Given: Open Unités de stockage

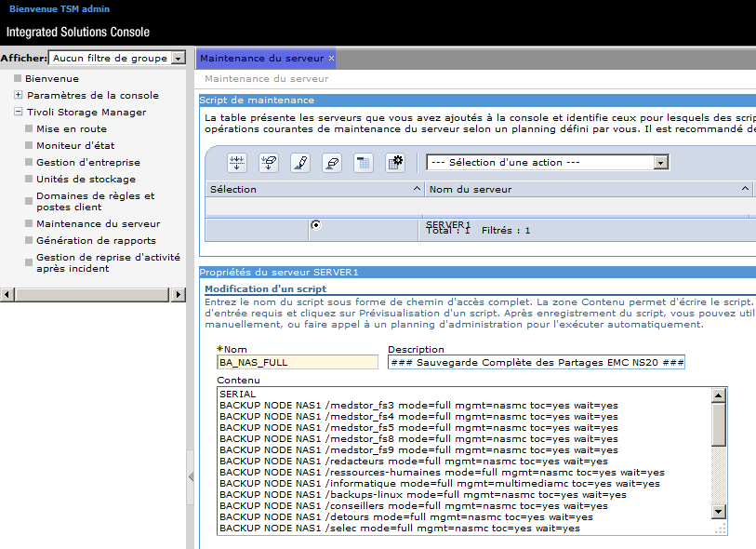Looking at the screenshot, I should click(x=86, y=179).
